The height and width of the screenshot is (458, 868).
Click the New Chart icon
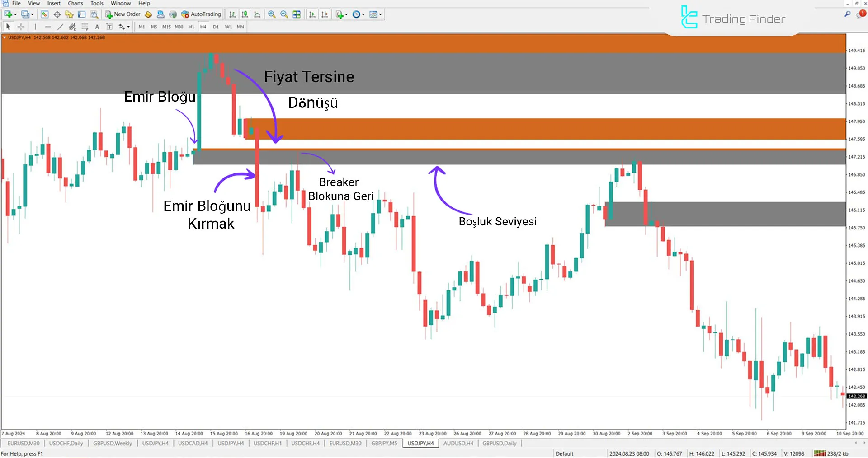(x=8, y=14)
